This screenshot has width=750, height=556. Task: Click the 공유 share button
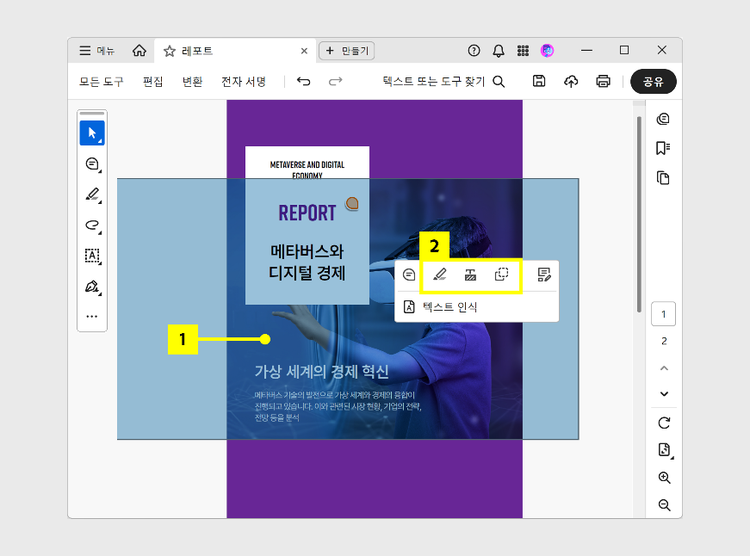[x=653, y=81]
